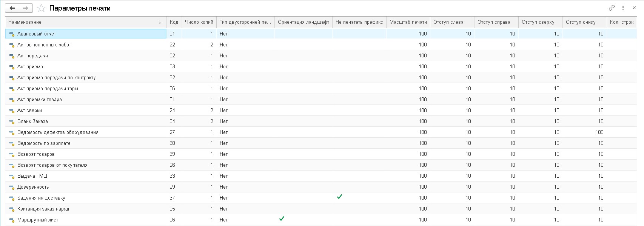The width and height of the screenshot is (644, 226).
Task: Open the three-dot more options menu
Action: point(623,8)
